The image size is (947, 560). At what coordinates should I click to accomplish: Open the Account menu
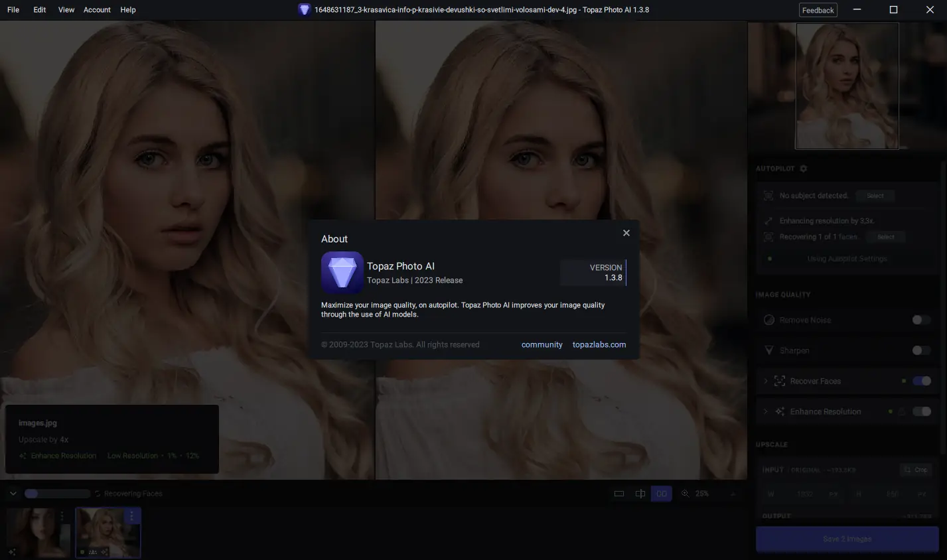pyautogui.click(x=97, y=10)
